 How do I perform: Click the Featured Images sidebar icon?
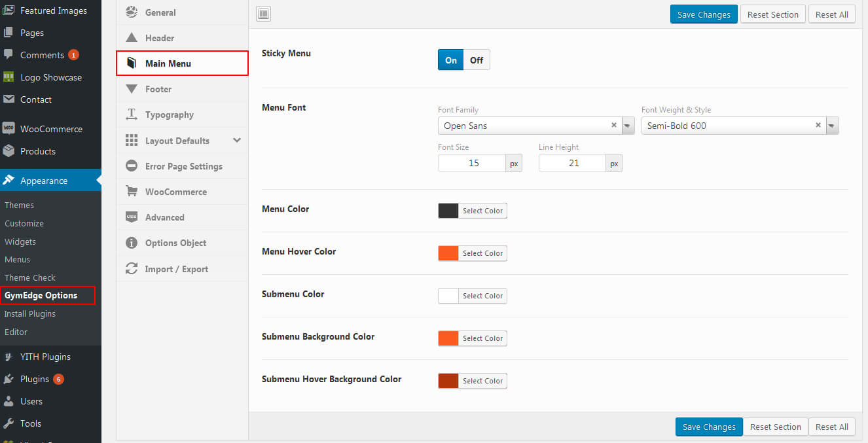[9, 10]
